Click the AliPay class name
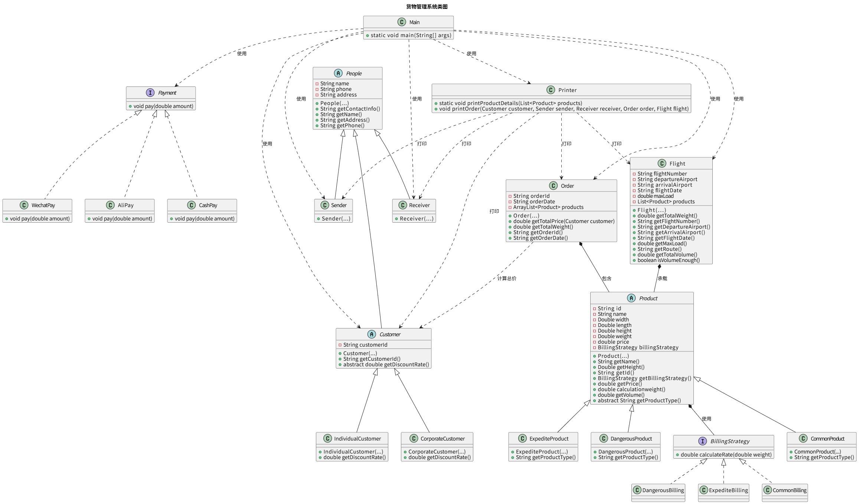This screenshot has width=859, height=504. coord(125,205)
